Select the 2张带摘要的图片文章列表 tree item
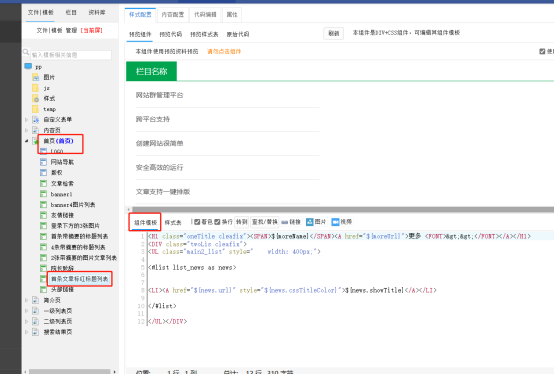Screen dimensions: 554x375 [x=83, y=258]
